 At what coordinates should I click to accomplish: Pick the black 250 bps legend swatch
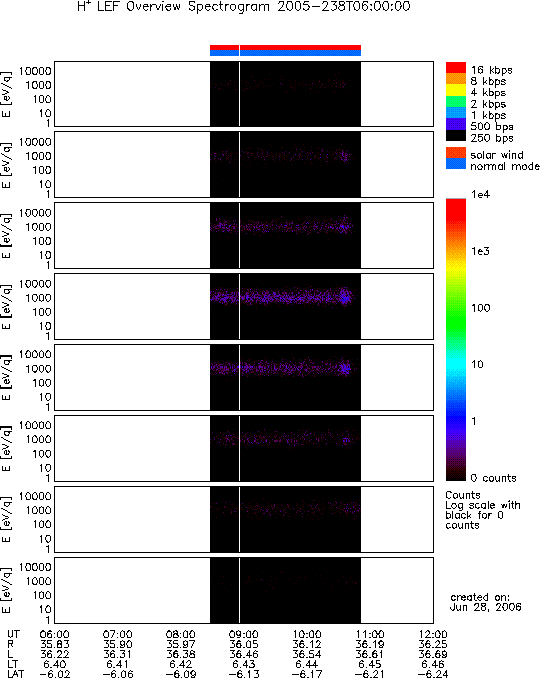456,135
